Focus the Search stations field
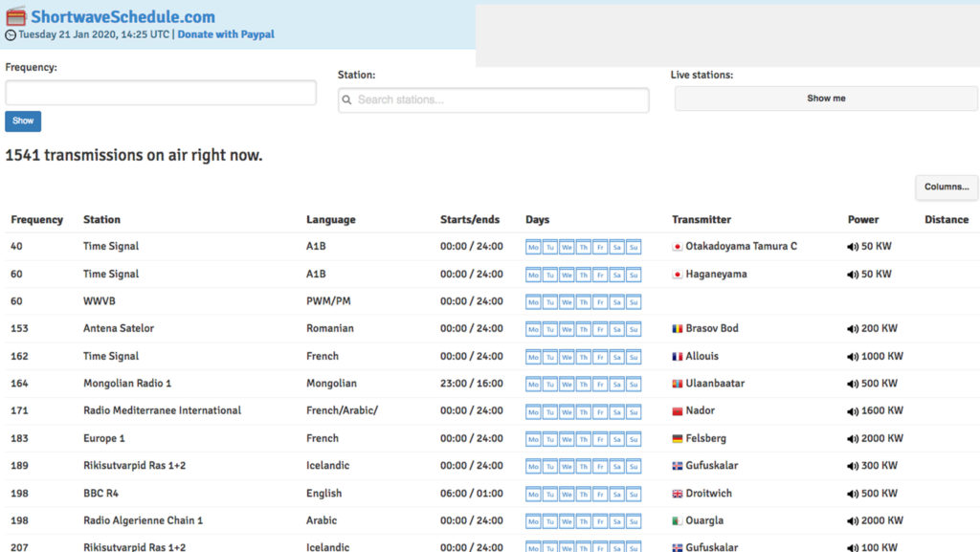This screenshot has width=980, height=552. pyautogui.click(x=493, y=99)
